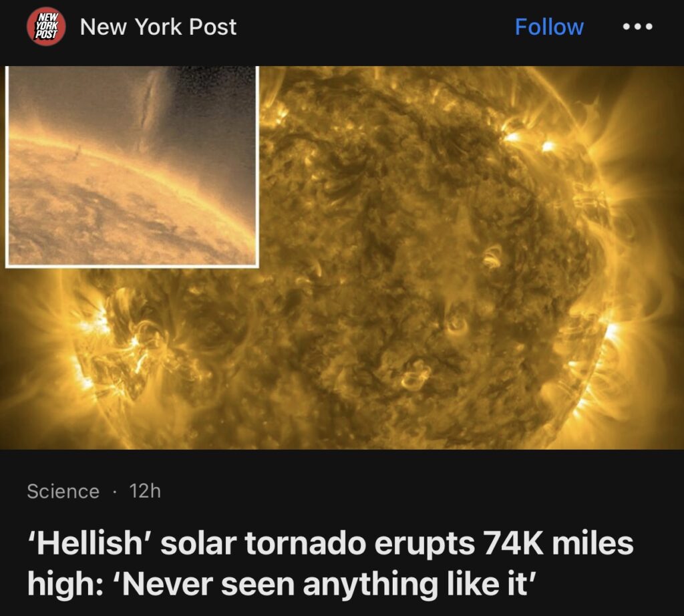Open the 'Hellish' solar tornado headline
The height and width of the screenshot is (616, 684).
[x=330, y=563]
